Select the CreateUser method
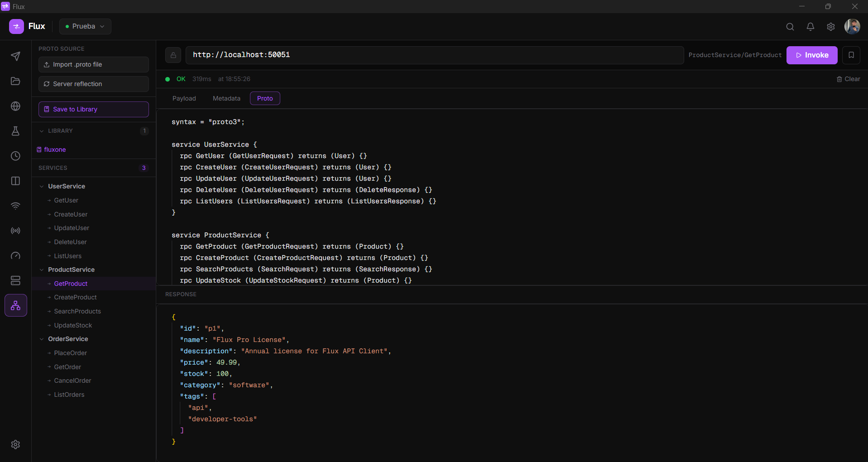The height and width of the screenshot is (462, 868). click(x=71, y=214)
